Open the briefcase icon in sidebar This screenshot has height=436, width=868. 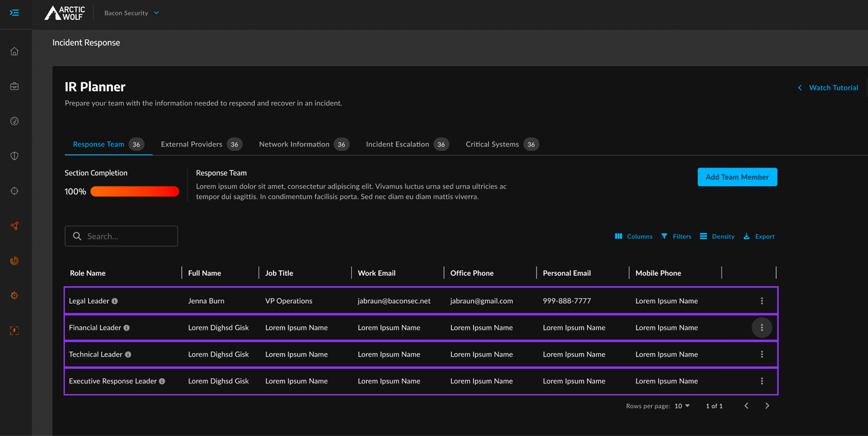(x=15, y=86)
